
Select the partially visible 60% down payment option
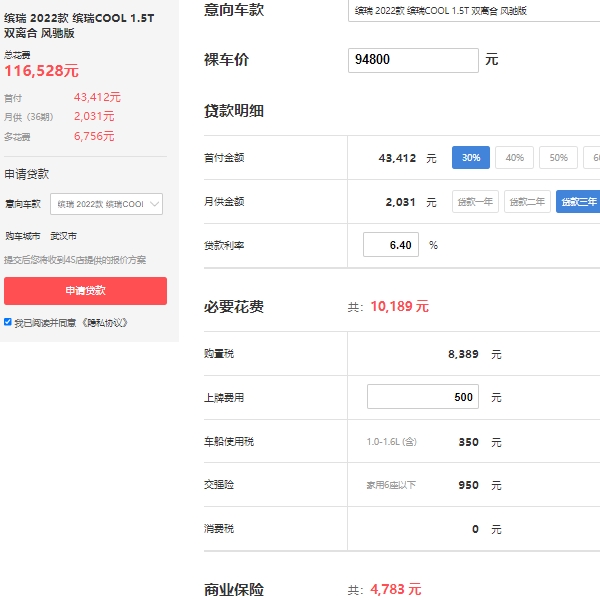(x=592, y=158)
